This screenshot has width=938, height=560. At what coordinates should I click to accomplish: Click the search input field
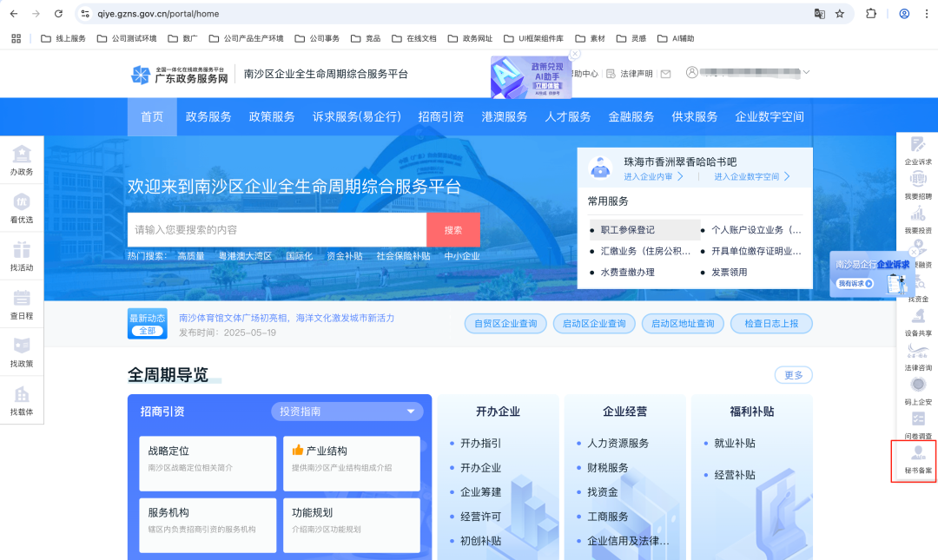(276, 229)
